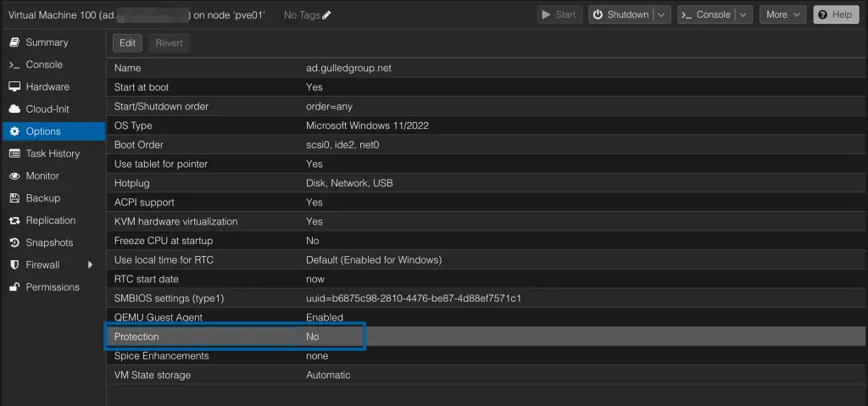Image resolution: width=868 pixels, height=406 pixels.
Task: Click the Replication arrows icon
Action: (x=14, y=220)
